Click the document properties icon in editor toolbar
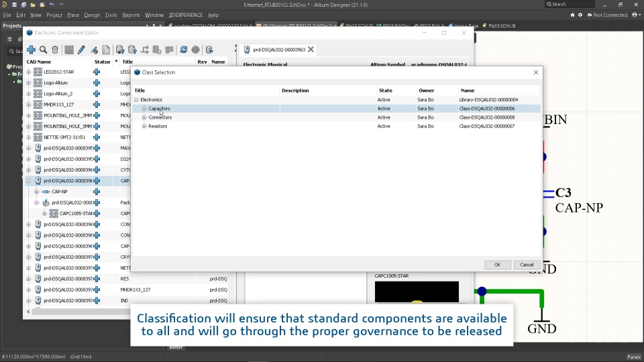Viewport: 644px width, 362px height. pos(106,50)
